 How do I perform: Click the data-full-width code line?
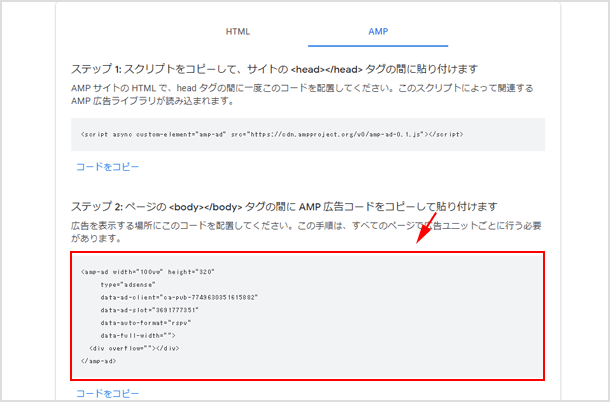coord(138,335)
